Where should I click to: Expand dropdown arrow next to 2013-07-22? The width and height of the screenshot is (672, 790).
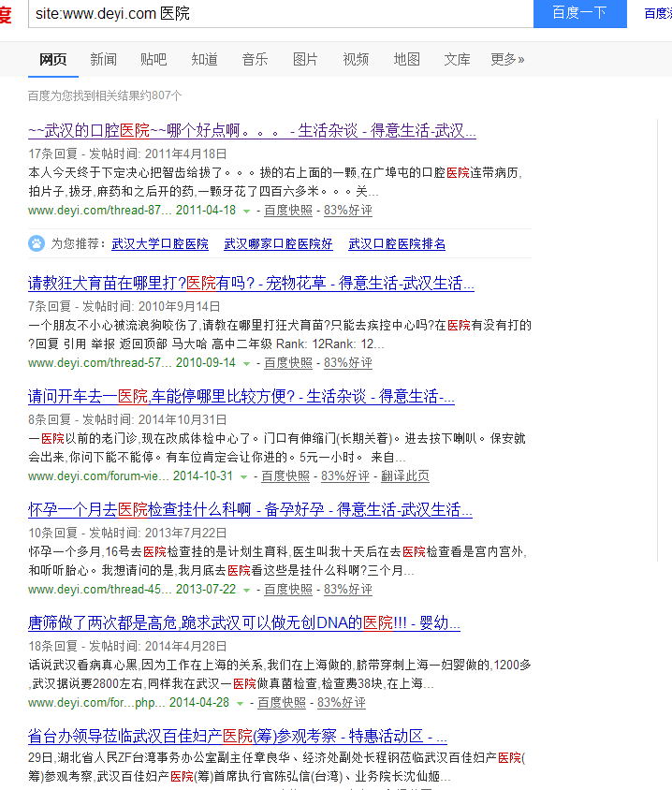coord(246,591)
